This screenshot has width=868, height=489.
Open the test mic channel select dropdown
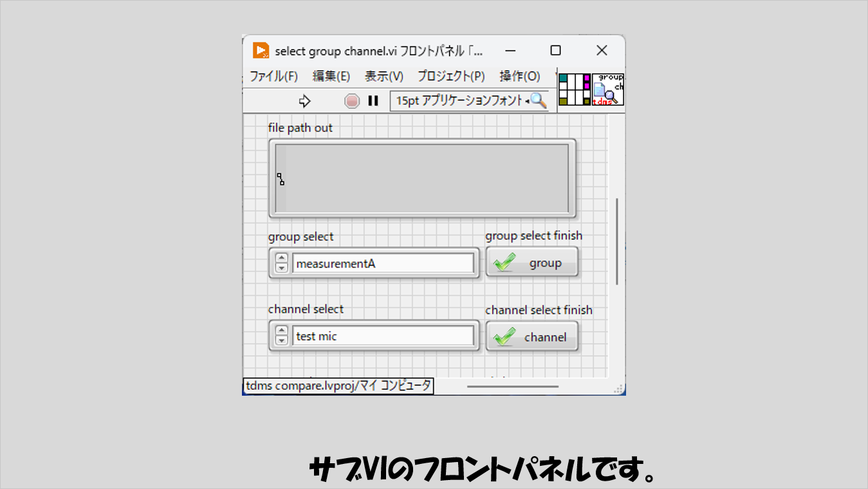click(383, 336)
